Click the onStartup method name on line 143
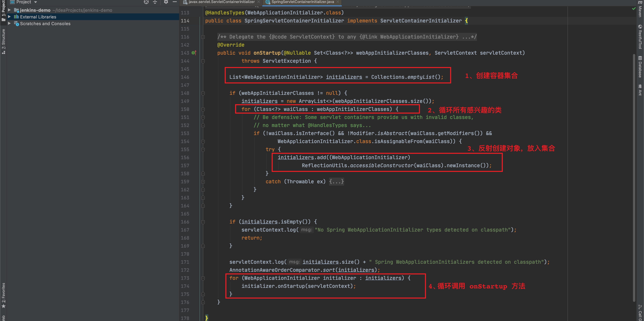Screen dimensions: 644x321 pos(267,53)
